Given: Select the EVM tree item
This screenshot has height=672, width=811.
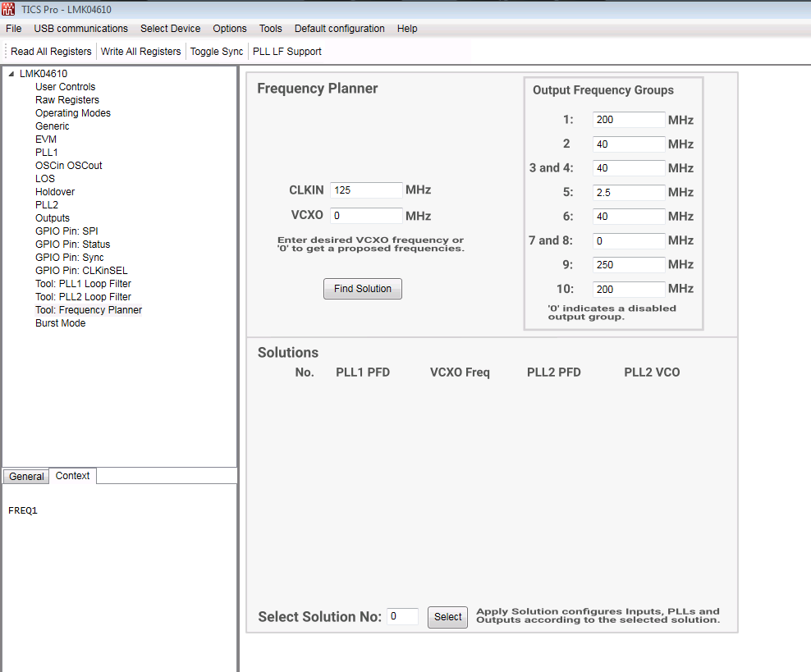Looking at the screenshot, I should click(46, 139).
